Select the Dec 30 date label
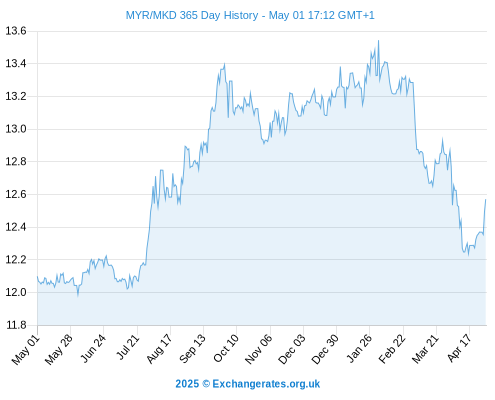Image resolution: width=495 pixels, height=400 pixels. click(x=325, y=349)
